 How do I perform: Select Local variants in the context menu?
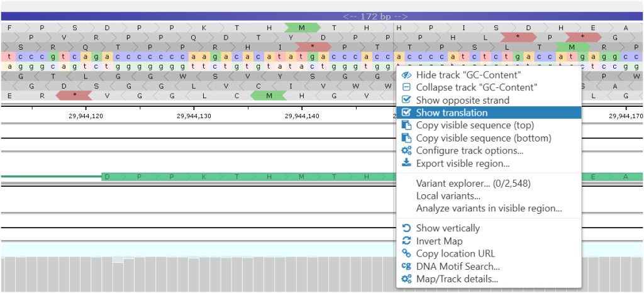tap(448, 196)
